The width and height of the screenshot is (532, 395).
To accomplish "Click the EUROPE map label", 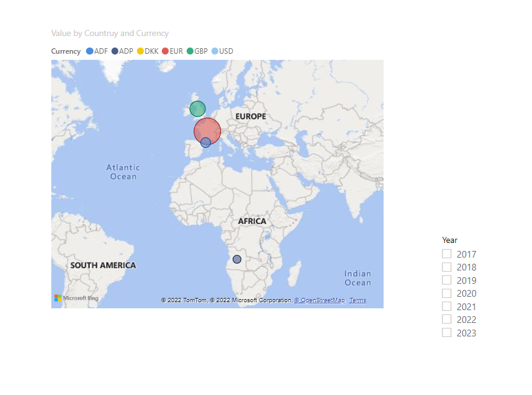I will pos(251,116).
